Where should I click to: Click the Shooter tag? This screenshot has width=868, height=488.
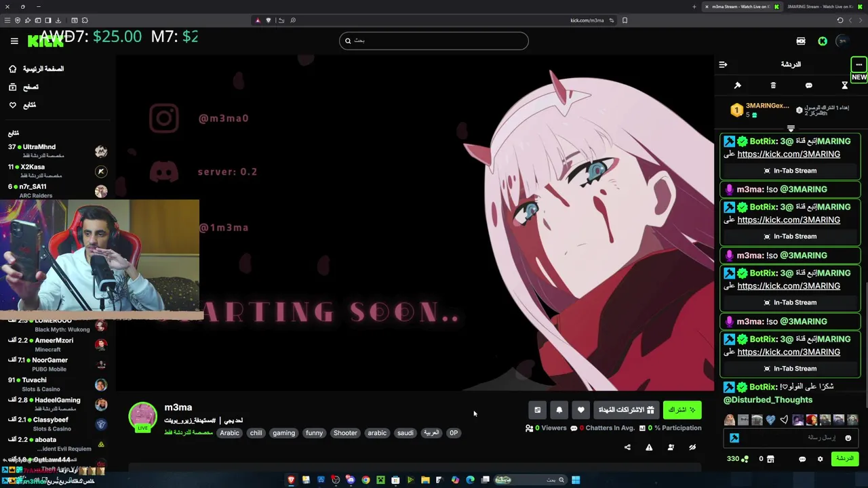(345, 433)
